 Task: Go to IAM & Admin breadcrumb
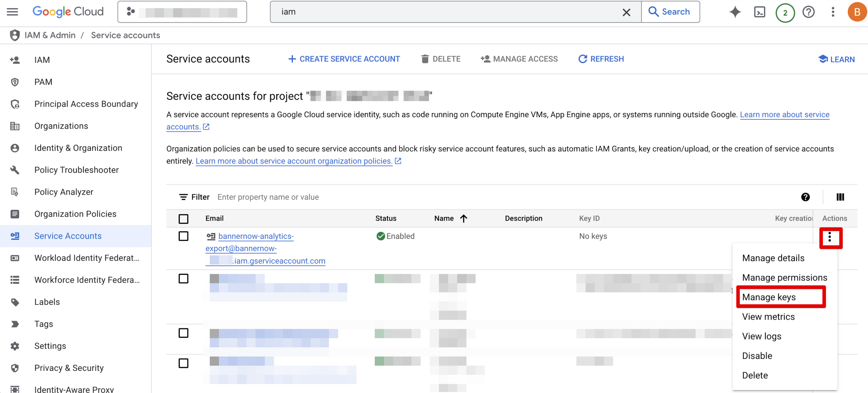point(50,35)
